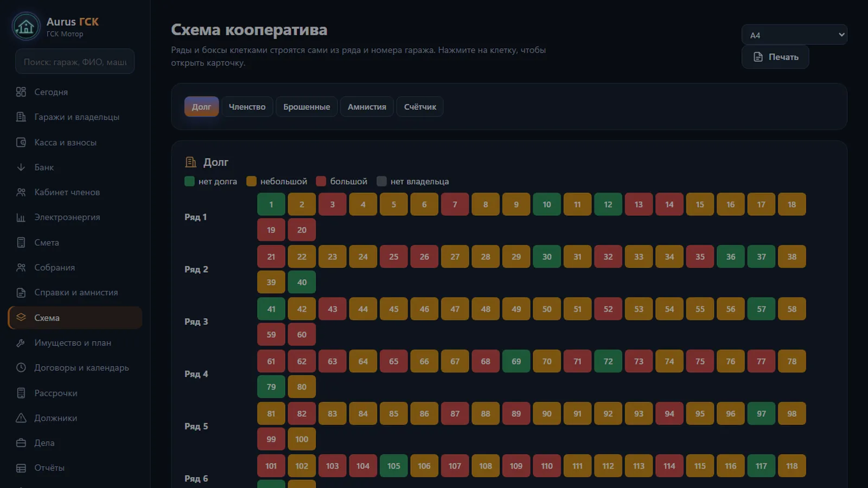This screenshot has width=868, height=488.
Task: Click the Отчёты table icon
Action: [21, 468]
